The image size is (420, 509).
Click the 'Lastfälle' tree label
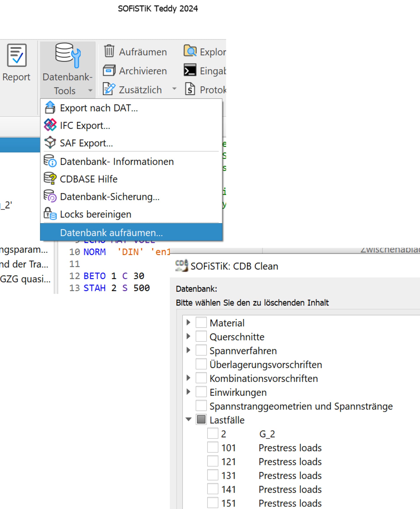coord(227,420)
